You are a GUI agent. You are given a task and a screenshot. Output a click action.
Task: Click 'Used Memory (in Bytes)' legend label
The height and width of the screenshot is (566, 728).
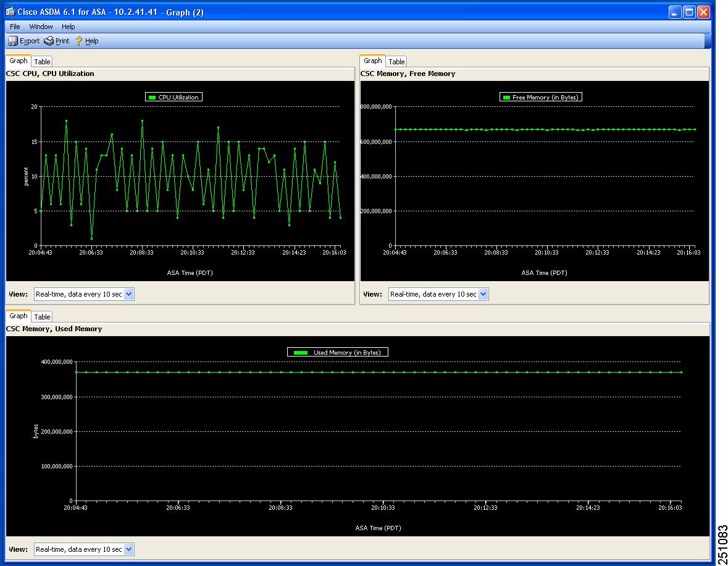(347, 352)
